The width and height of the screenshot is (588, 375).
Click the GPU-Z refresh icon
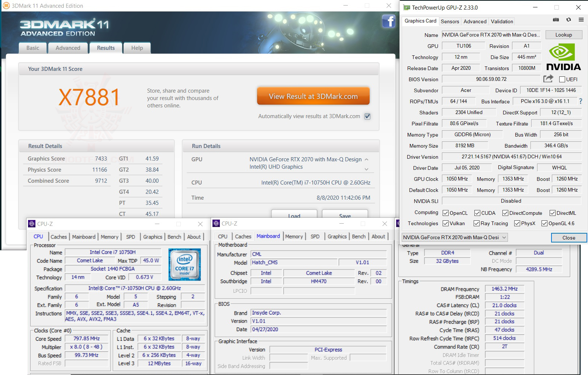(568, 20)
